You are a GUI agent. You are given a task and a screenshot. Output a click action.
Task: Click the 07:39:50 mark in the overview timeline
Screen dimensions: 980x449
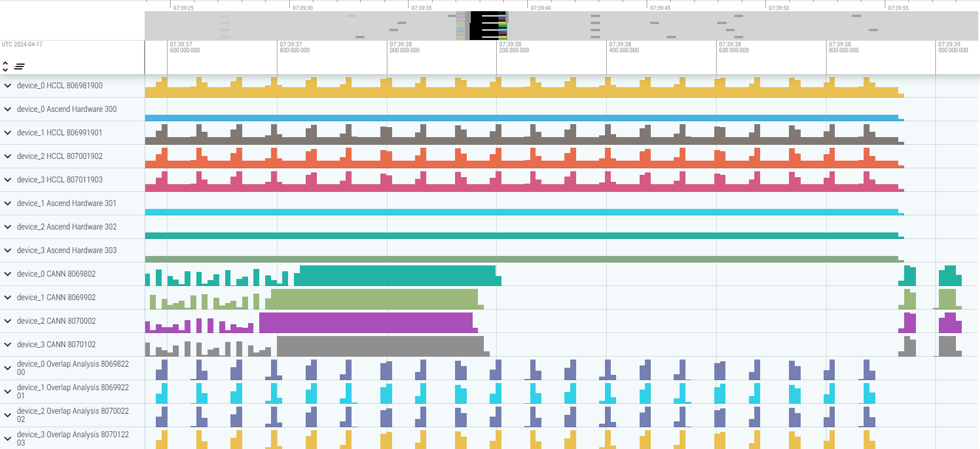(779, 8)
